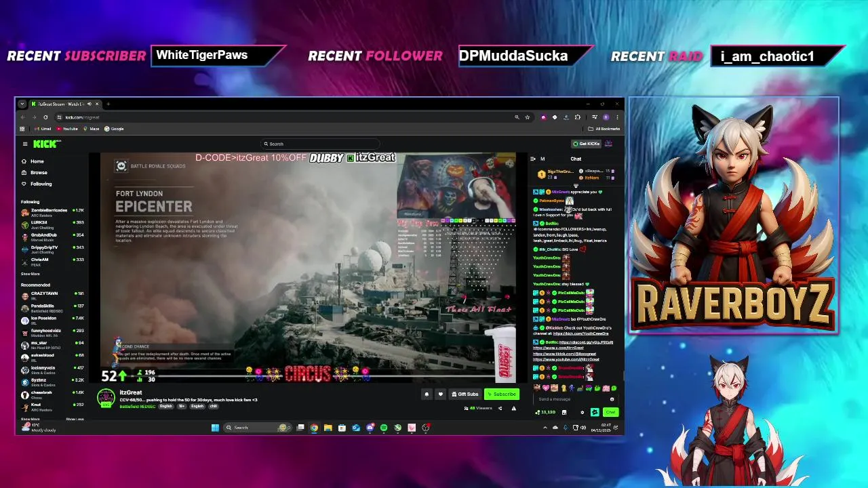This screenshot has width=868, height=488.
Task: Open Maps bookmark
Action: [92, 129]
